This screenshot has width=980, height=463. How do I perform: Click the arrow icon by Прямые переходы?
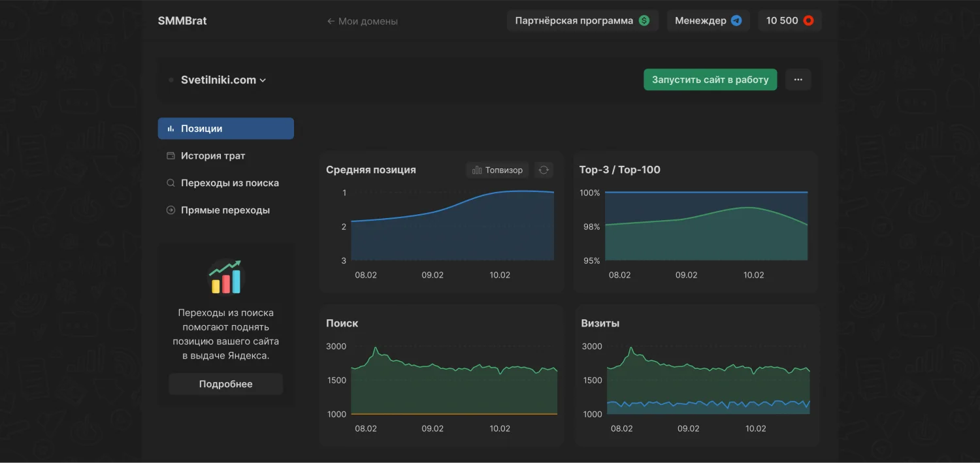point(171,210)
